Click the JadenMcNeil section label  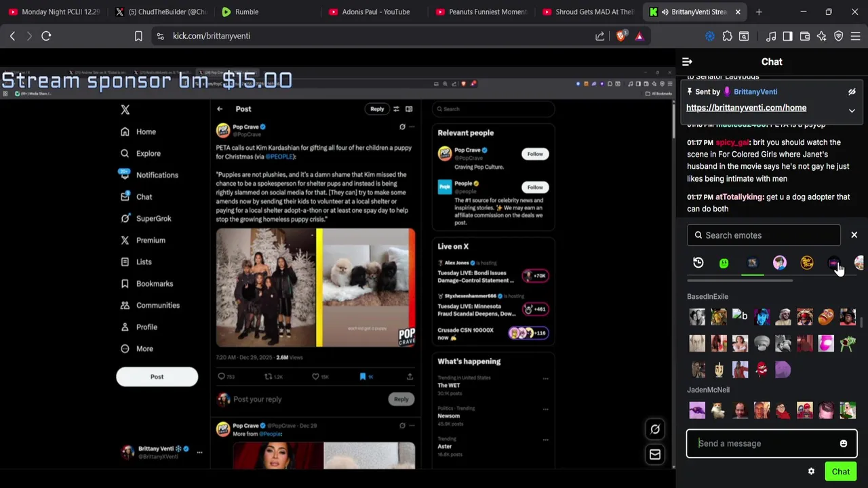pyautogui.click(x=708, y=390)
